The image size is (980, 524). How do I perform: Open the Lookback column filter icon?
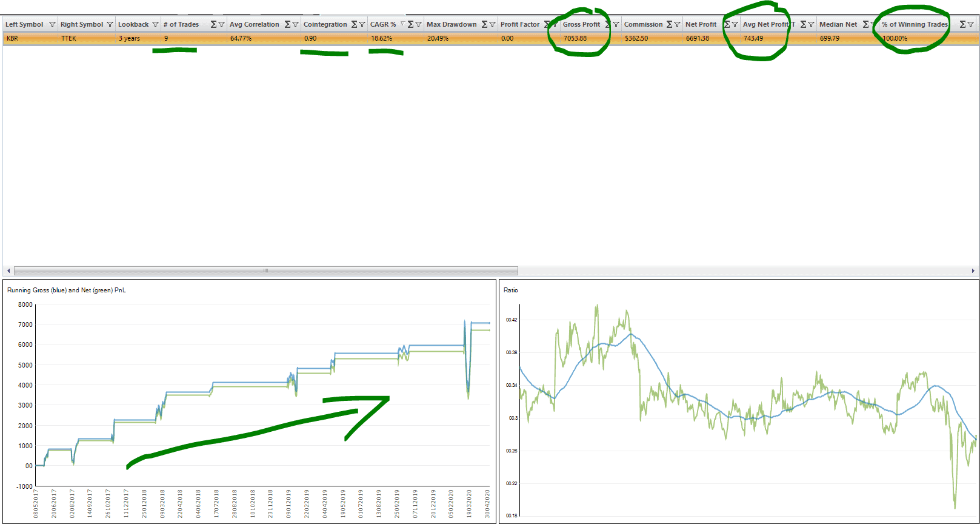pos(155,24)
